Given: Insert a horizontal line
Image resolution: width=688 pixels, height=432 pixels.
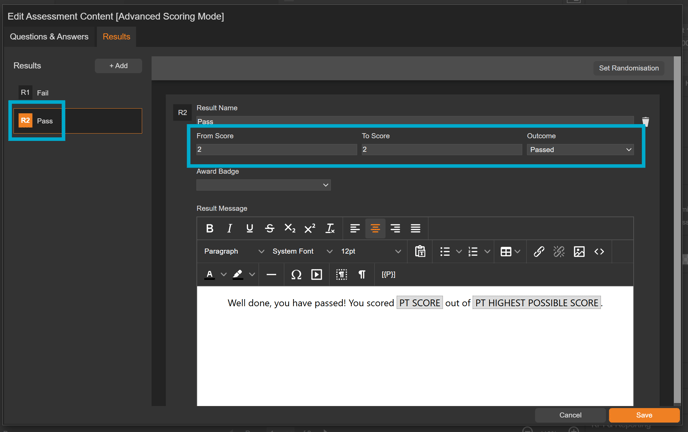Looking at the screenshot, I should [x=271, y=275].
